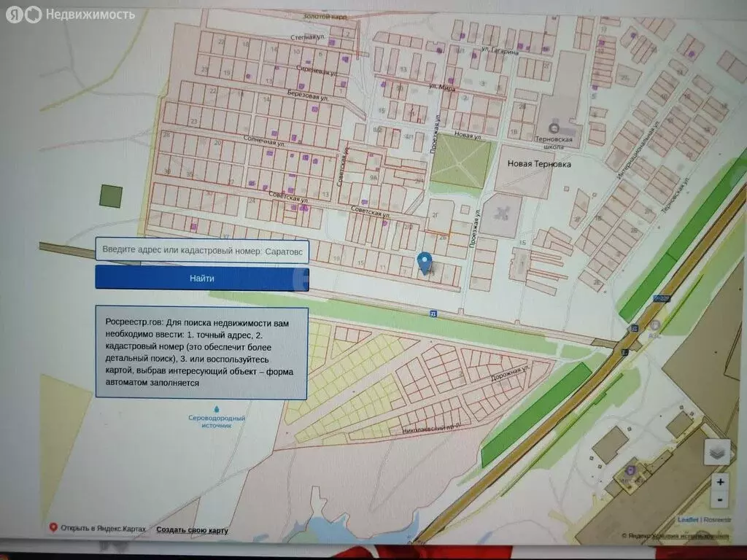Click the Сероводородный источник water drop icon
Screen dimensions: 747x560
(x=217, y=409)
